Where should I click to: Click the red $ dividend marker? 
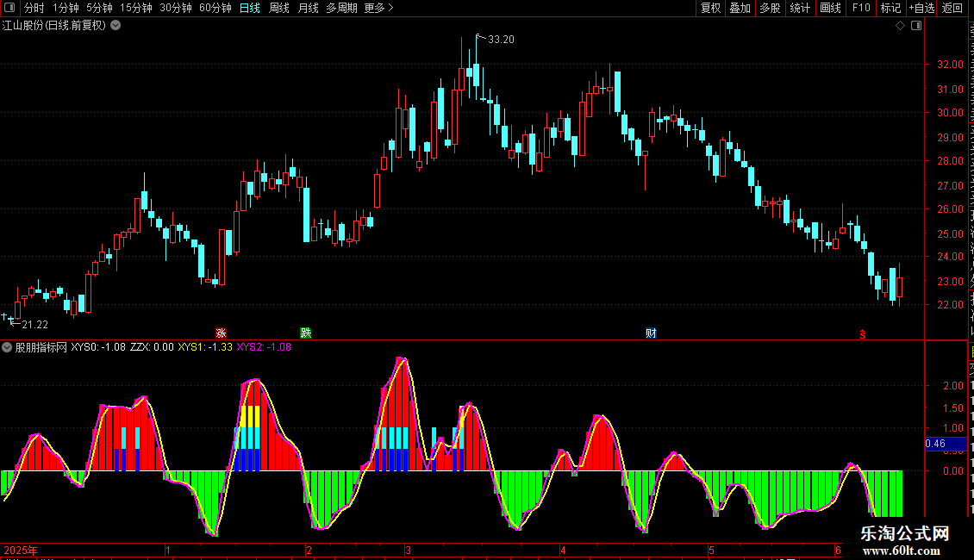click(863, 334)
